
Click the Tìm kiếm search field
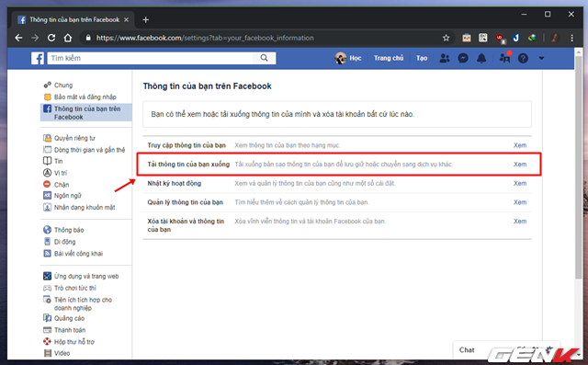(x=150, y=58)
